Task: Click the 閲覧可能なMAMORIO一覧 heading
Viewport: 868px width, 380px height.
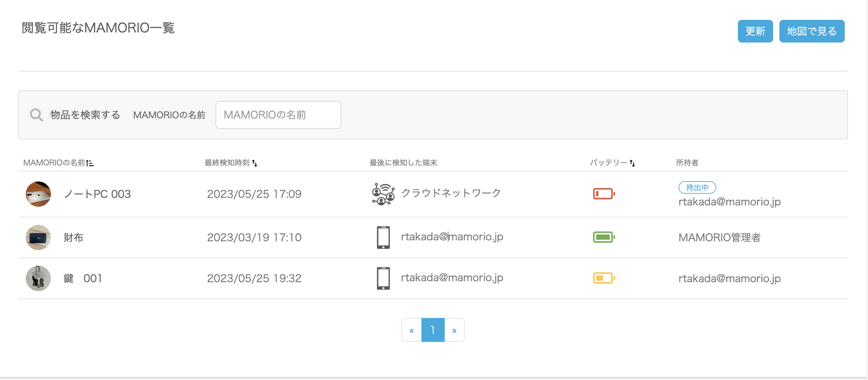Action: point(98,28)
